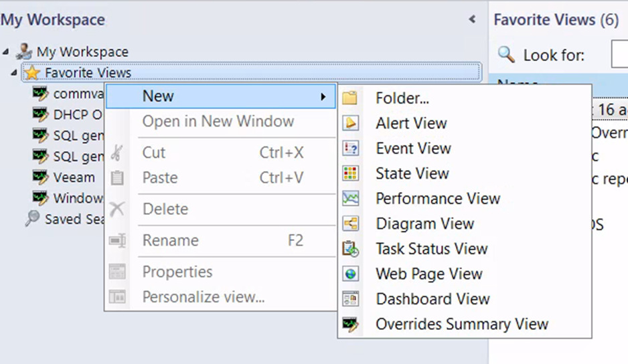Collapse the My Workspace navigation pane

click(x=473, y=19)
